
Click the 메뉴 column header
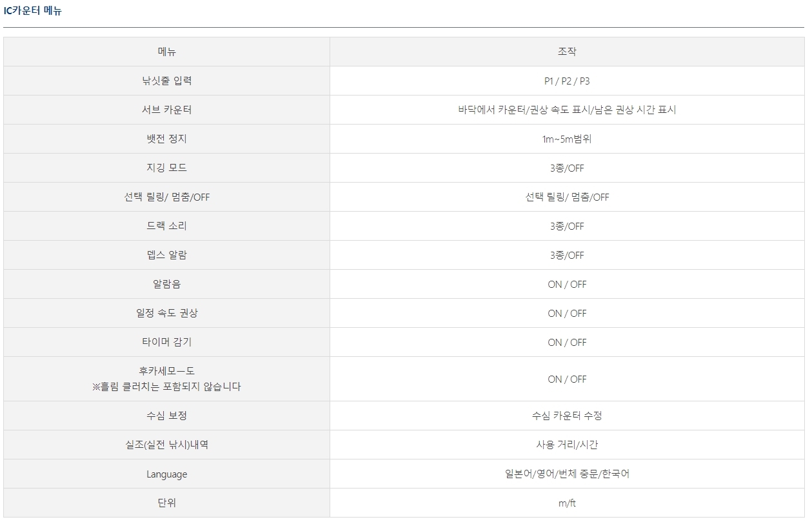pos(166,52)
